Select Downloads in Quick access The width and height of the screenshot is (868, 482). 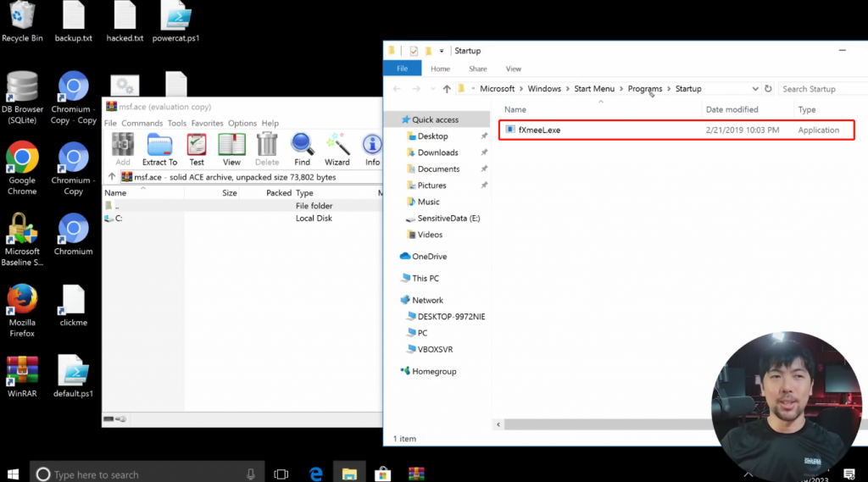[437, 152]
